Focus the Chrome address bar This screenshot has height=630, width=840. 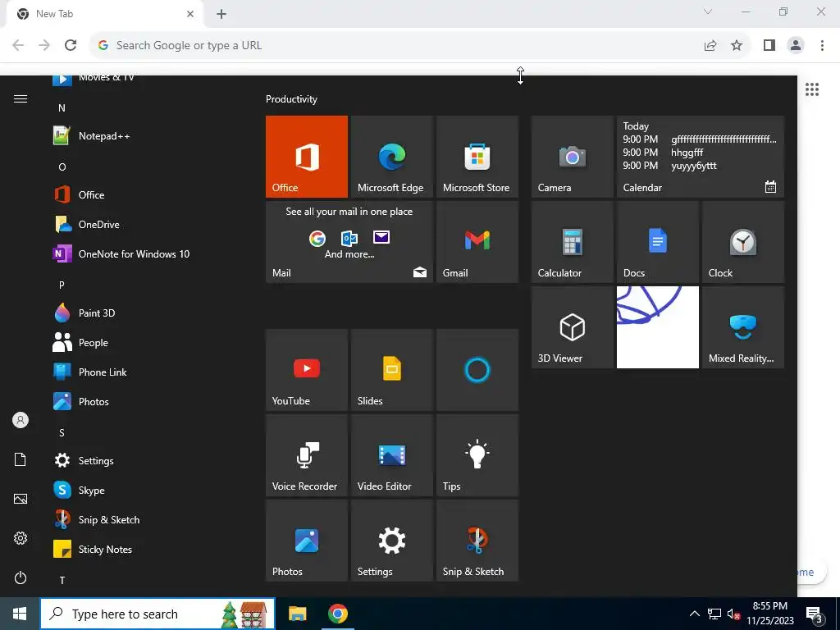398,46
